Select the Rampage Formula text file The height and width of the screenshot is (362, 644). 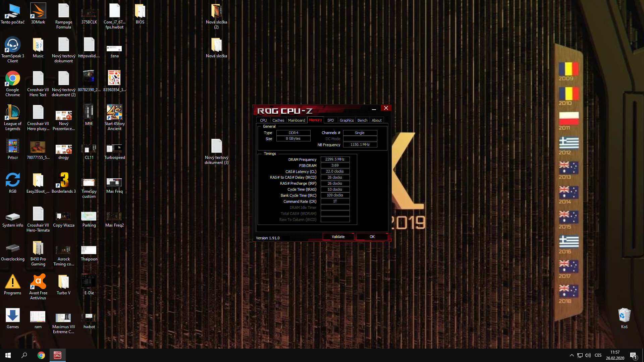[64, 16]
